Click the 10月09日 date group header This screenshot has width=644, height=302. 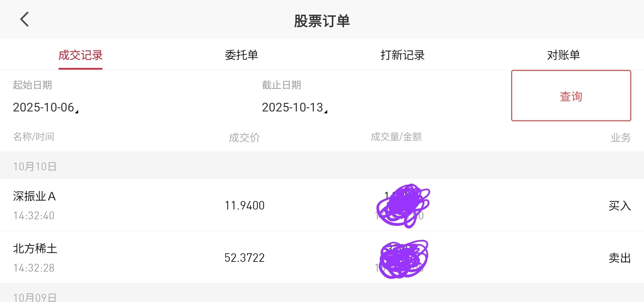click(x=35, y=297)
